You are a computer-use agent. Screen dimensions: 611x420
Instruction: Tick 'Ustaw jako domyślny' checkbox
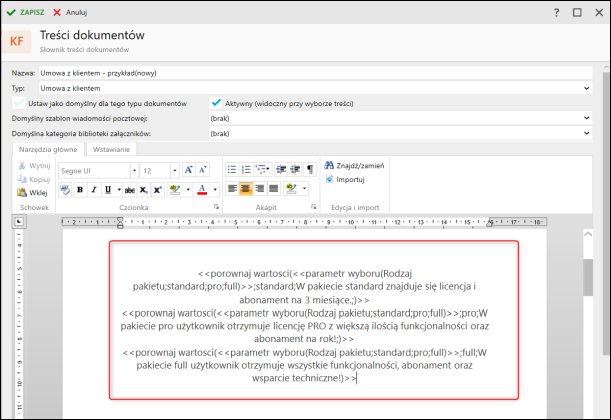click(x=19, y=103)
